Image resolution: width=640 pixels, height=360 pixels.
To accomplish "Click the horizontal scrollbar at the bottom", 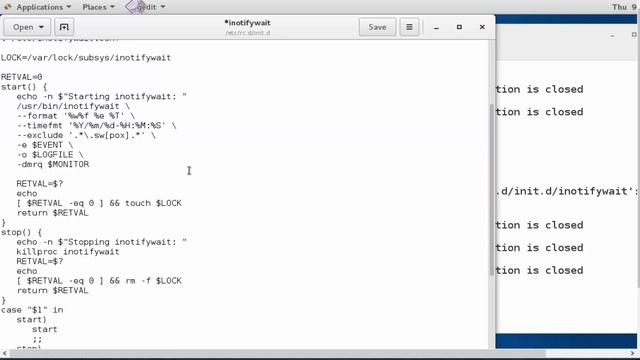I will click(x=278, y=353).
